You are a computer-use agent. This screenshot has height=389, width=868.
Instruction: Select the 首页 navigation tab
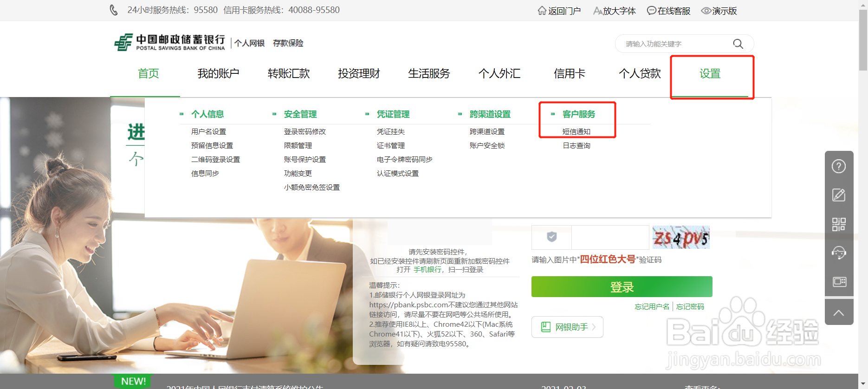coord(149,73)
